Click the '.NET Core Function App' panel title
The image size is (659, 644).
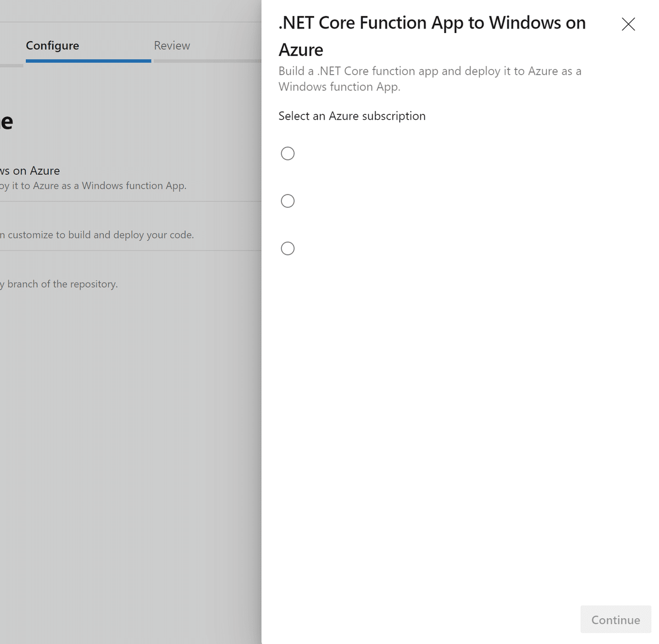pyautogui.click(x=432, y=36)
